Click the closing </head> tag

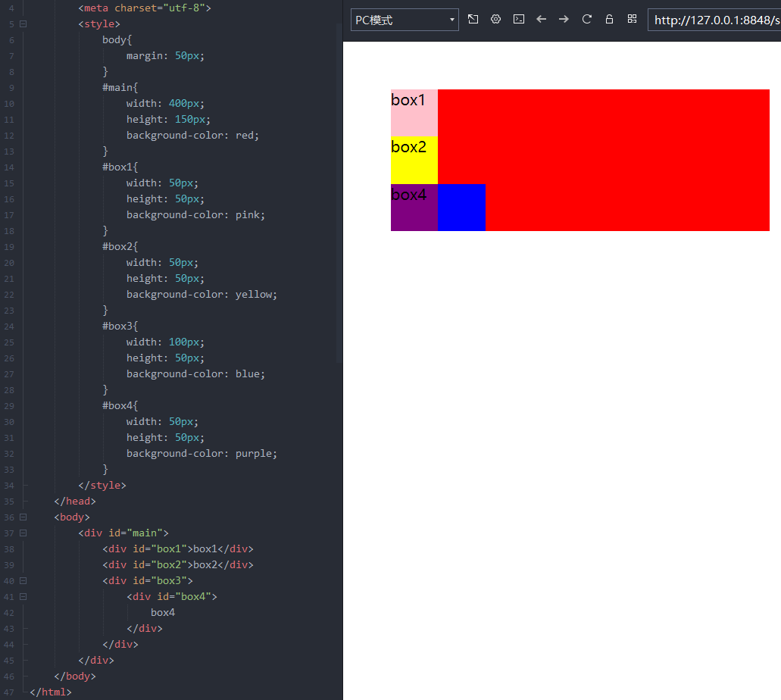(x=75, y=502)
